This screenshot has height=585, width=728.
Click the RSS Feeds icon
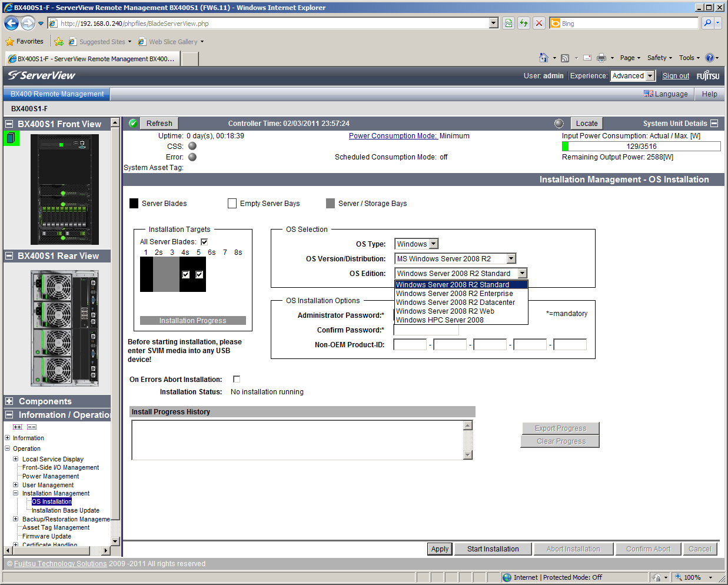coord(565,58)
